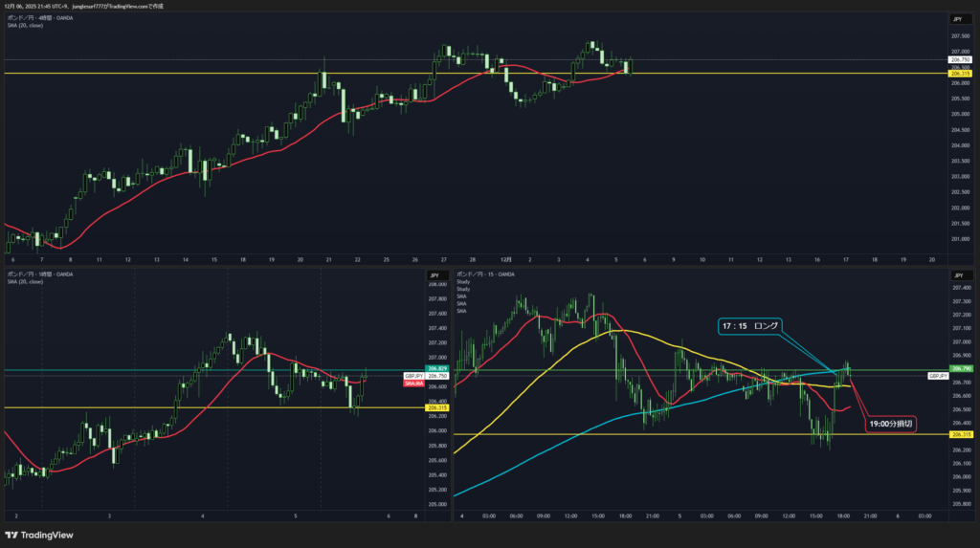Select the first Study legend on the 15-minute chart
The height and width of the screenshot is (548, 980).
click(x=463, y=283)
